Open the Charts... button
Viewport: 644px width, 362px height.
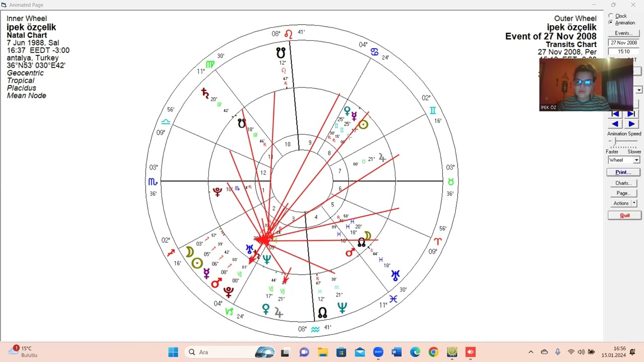(623, 183)
